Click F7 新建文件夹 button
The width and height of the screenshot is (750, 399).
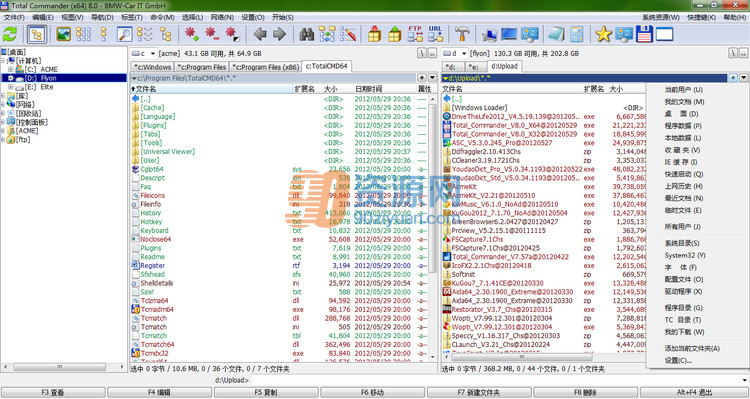[479, 392]
